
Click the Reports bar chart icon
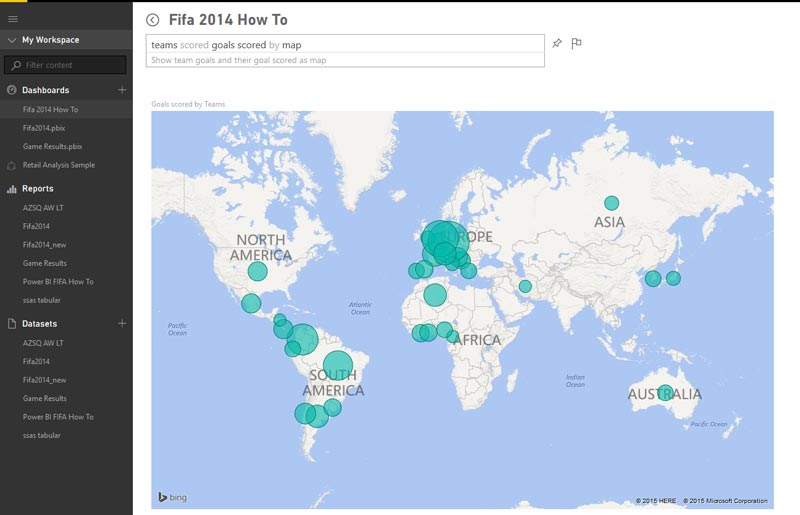click(11, 189)
